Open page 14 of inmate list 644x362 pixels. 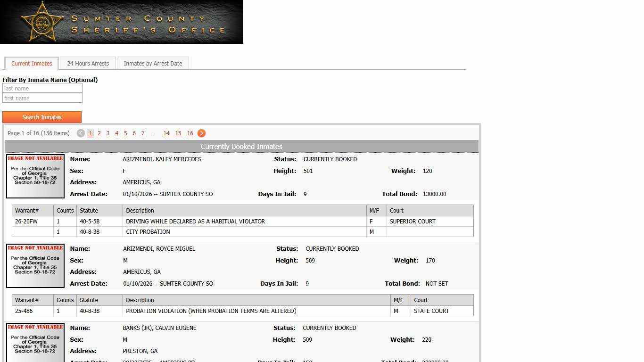166,133
